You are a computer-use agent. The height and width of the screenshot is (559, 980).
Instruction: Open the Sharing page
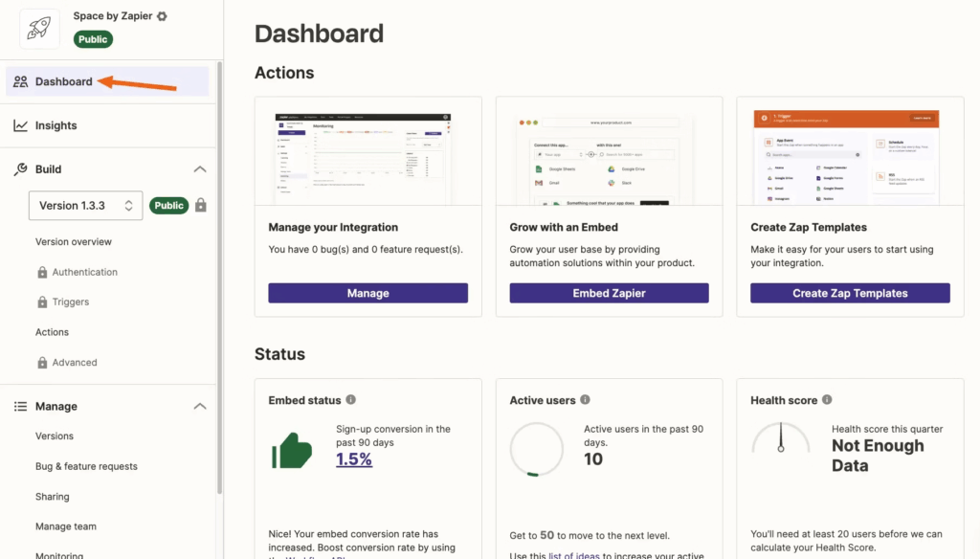[52, 496]
